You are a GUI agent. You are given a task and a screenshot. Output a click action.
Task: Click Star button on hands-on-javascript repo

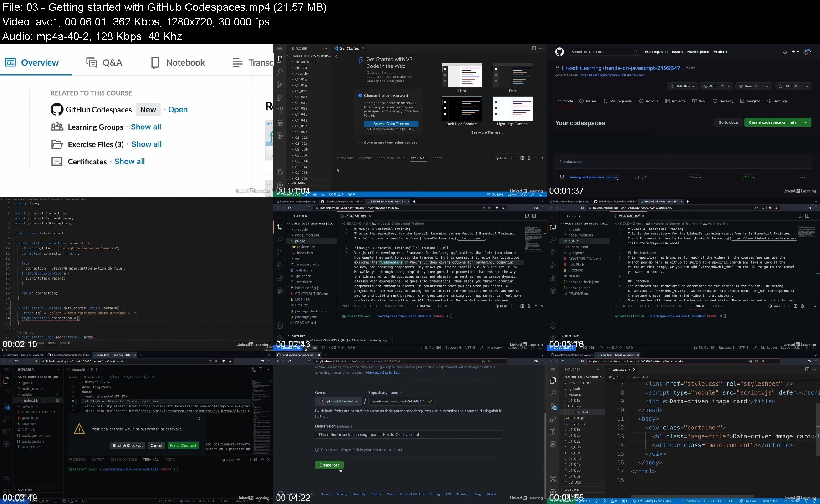point(788,86)
